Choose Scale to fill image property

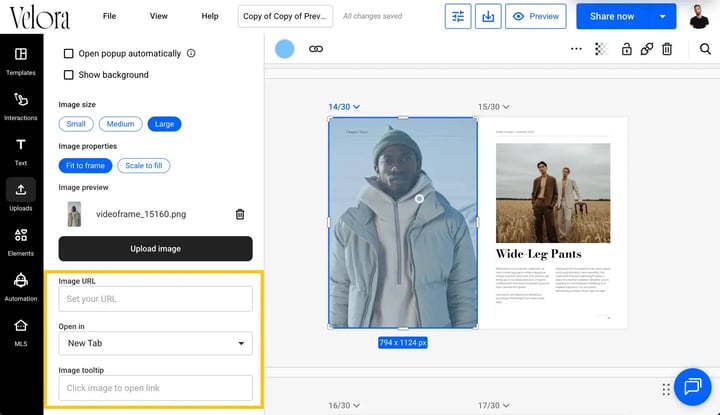[144, 165]
